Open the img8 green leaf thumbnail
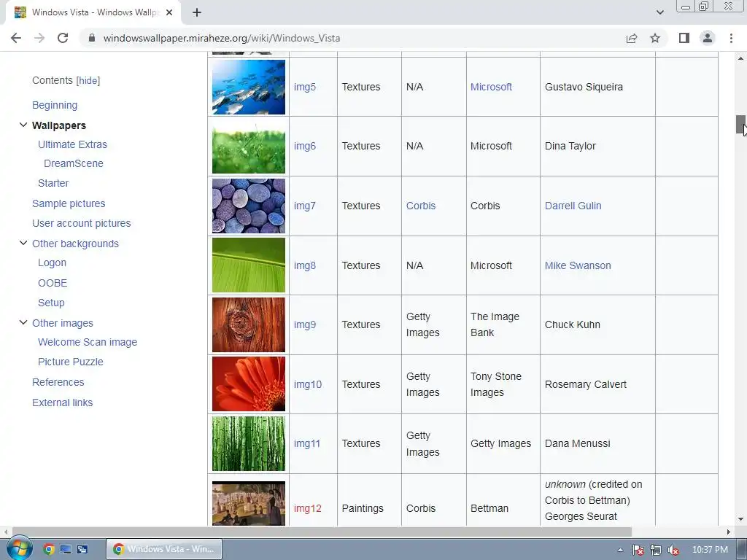 tap(249, 265)
